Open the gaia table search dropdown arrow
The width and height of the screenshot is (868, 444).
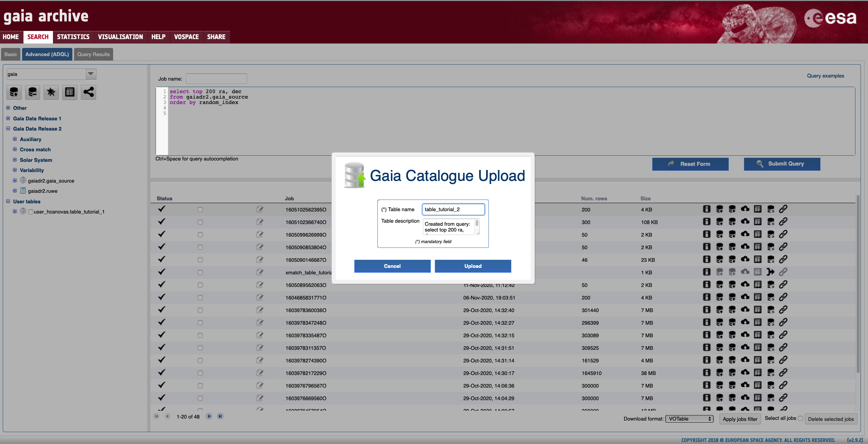pyautogui.click(x=91, y=74)
